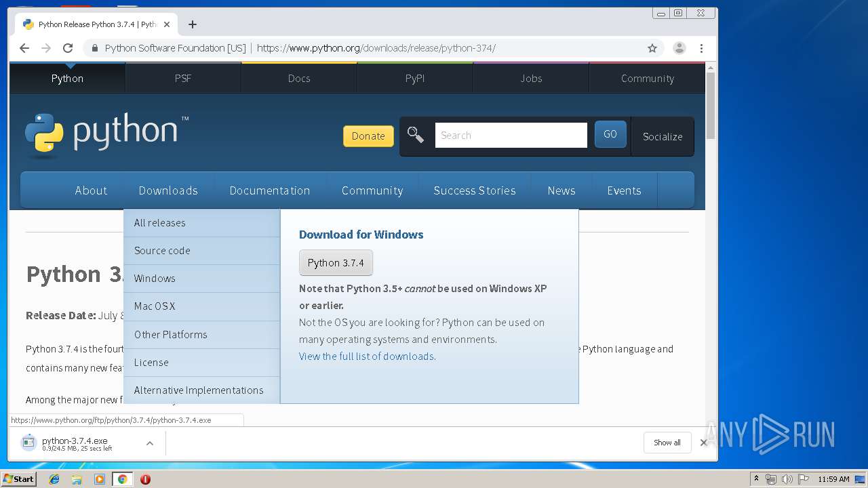Click Chrome icon in taskbar

(122, 479)
